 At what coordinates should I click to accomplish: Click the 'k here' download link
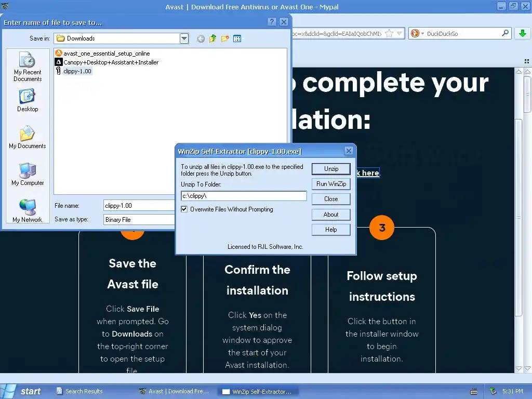pyautogui.click(x=368, y=172)
